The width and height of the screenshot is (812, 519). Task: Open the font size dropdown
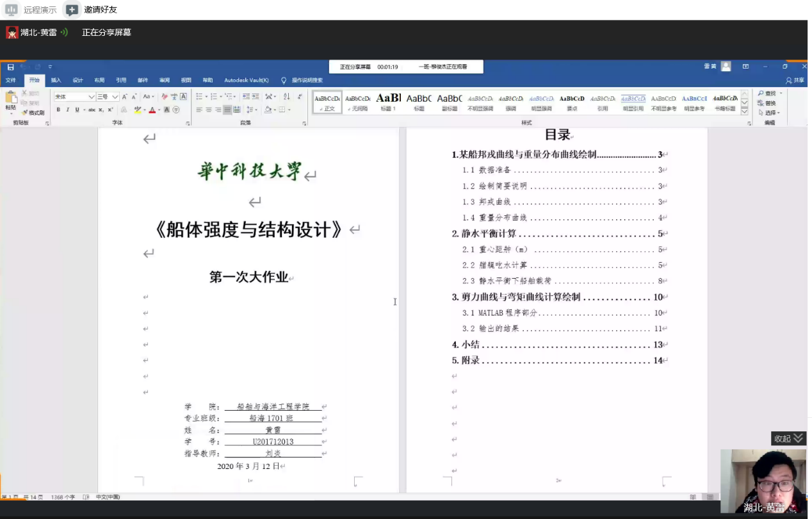pos(115,97)
